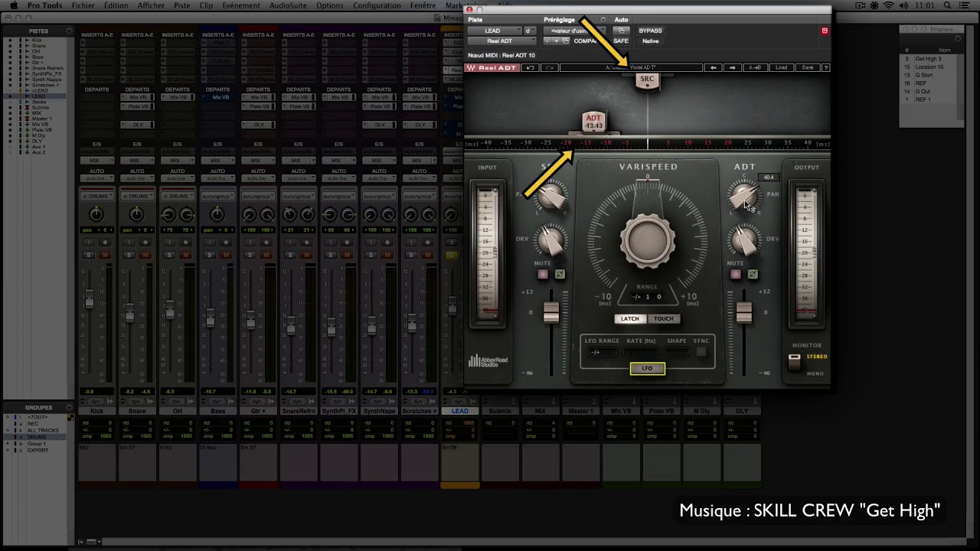Click the ADT tape head marker
The image size is (980, 551).
click(593, 122)
